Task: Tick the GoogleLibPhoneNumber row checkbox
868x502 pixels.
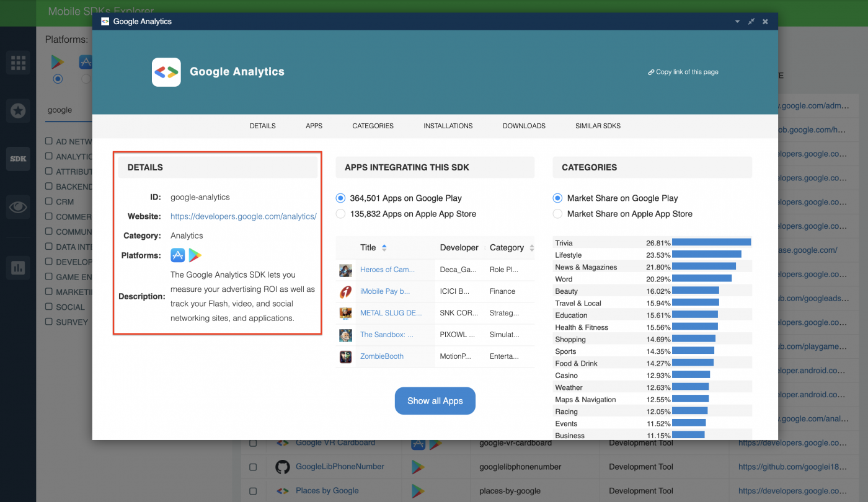Action: 253,467
